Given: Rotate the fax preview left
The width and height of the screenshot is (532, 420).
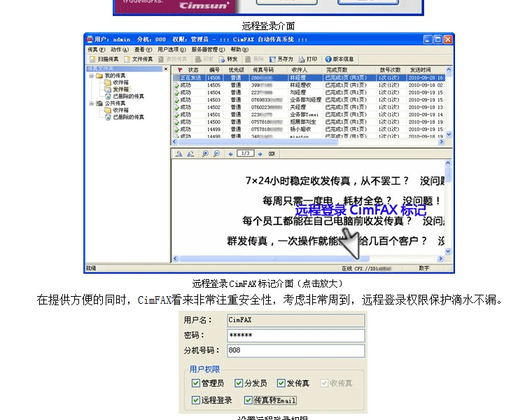Looking at the screenshot, I should [x=179, y=154].
